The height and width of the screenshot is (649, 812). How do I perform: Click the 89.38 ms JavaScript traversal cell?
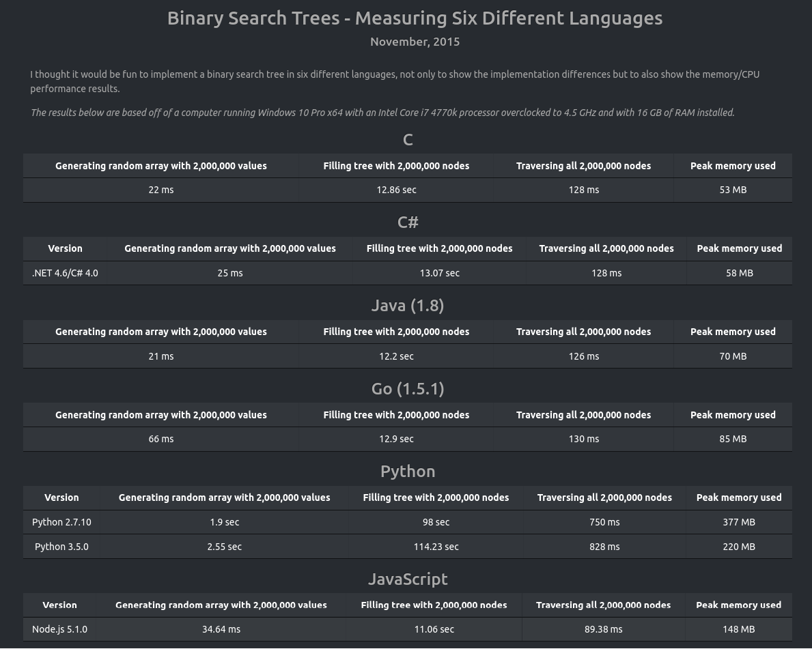pos(603,629)
